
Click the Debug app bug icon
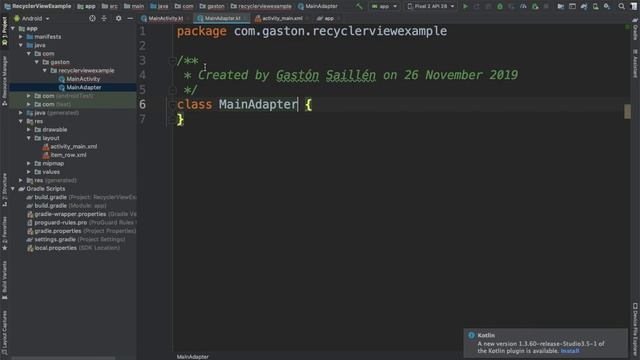(x=500, y=6)
